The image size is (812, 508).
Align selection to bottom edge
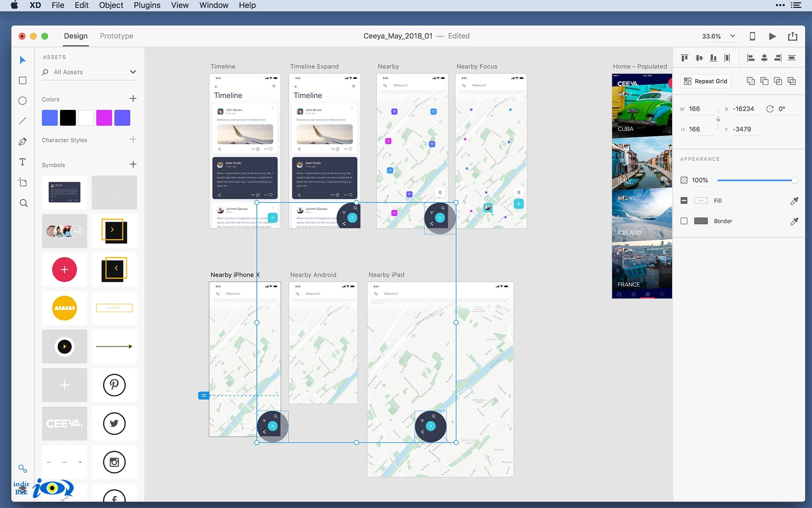714,58
